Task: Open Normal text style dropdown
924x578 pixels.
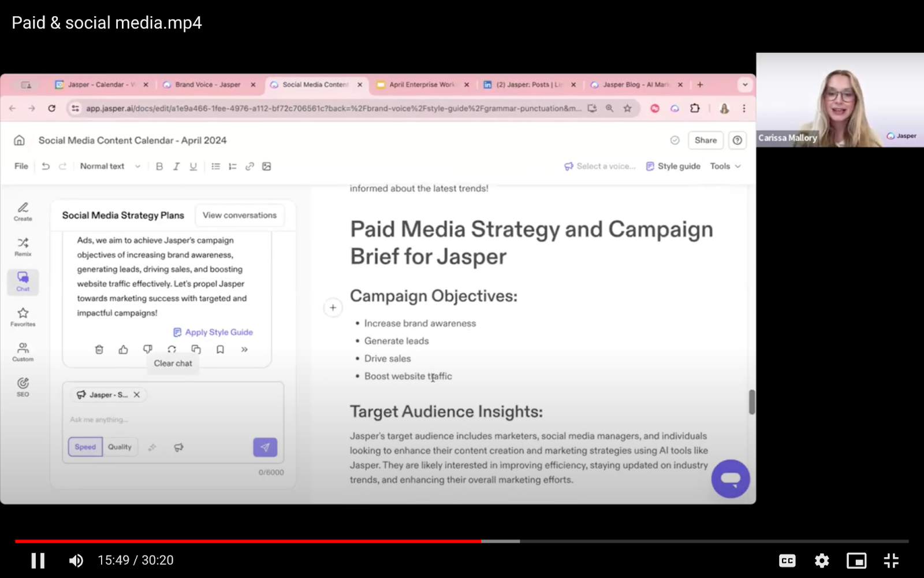Action: click(110, 166)
